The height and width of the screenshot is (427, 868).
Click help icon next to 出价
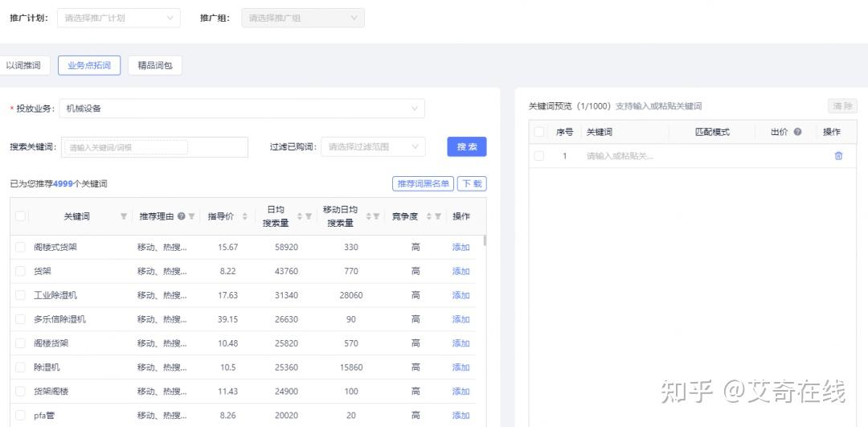(x=797, y=133)
